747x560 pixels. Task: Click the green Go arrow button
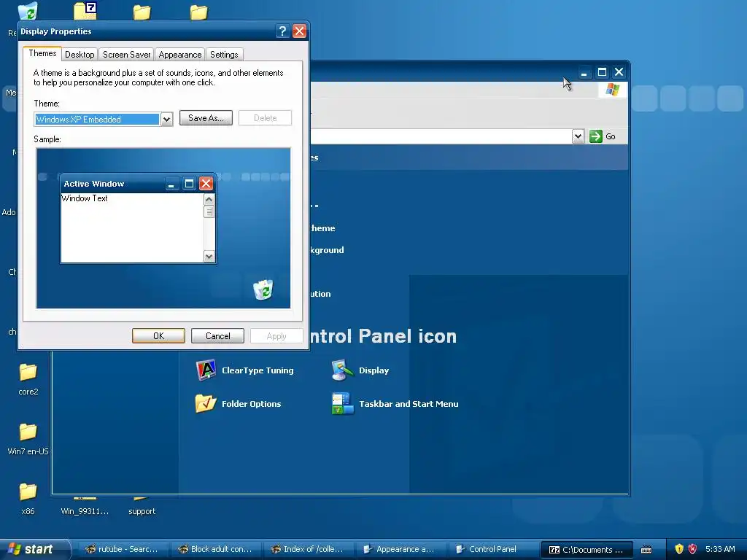[x=595, y=136]
